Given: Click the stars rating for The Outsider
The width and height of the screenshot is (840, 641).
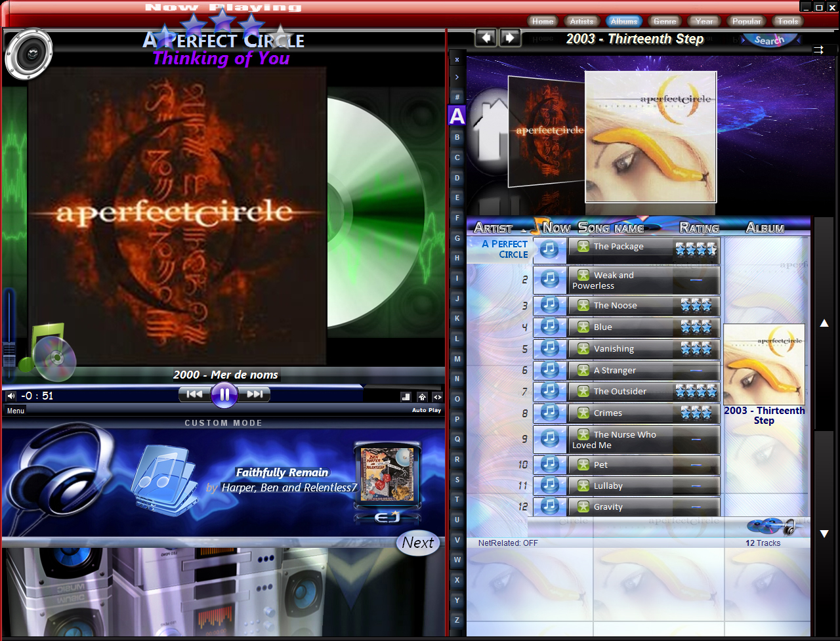Looking at the screenshot, I should pos(695,392).
